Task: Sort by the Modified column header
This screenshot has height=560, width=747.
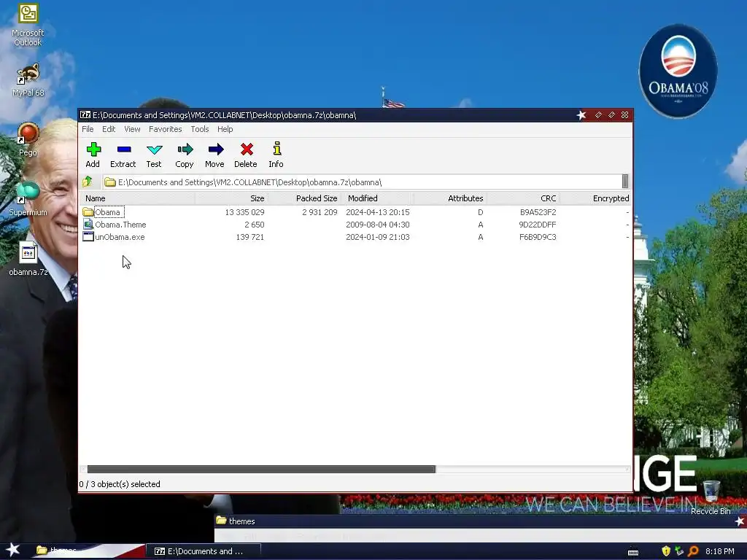Action: click(377, 198)
